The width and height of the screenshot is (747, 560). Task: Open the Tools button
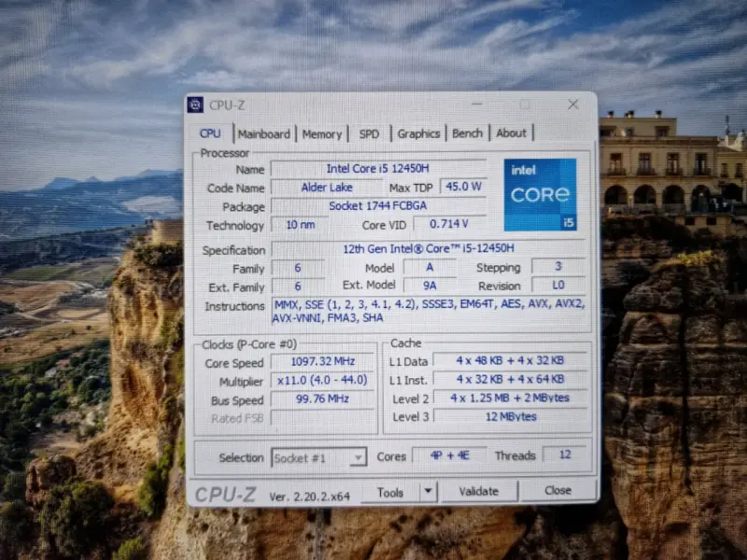pyautogui.click(x=390, y=493)
